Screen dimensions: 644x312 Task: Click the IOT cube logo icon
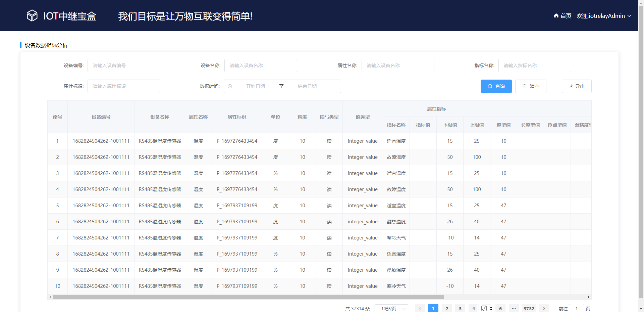pos(32,15)
